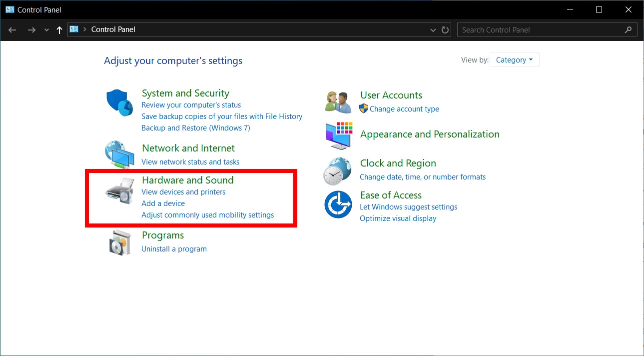The width and height of the screenshot is (644, 356).
Task: Minimize the Control Panel window
Action: click(570, 9)
